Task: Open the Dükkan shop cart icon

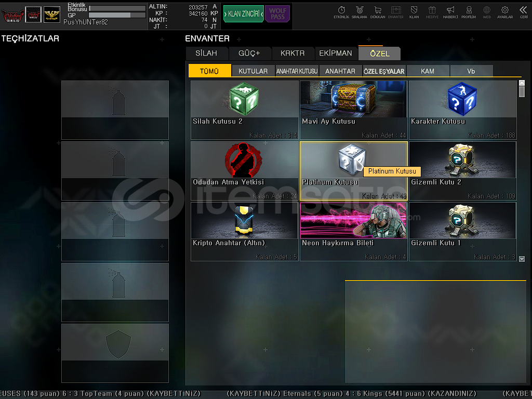Action: (x=378, y=12)
